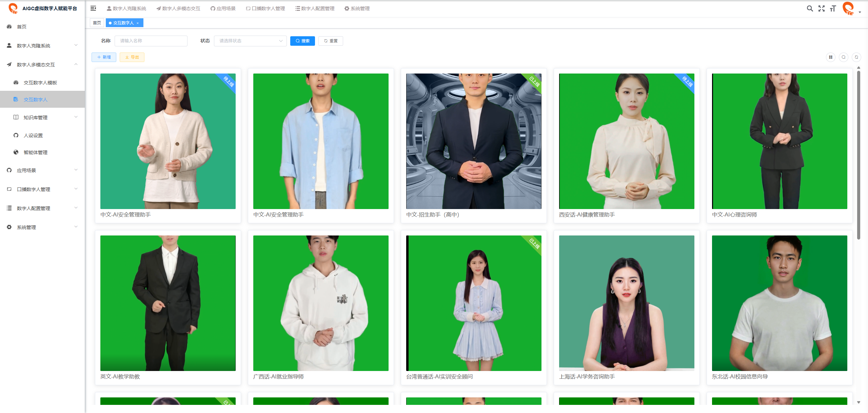
Task: Click the blue 搜索 button
Action: (x=302, y=41)
